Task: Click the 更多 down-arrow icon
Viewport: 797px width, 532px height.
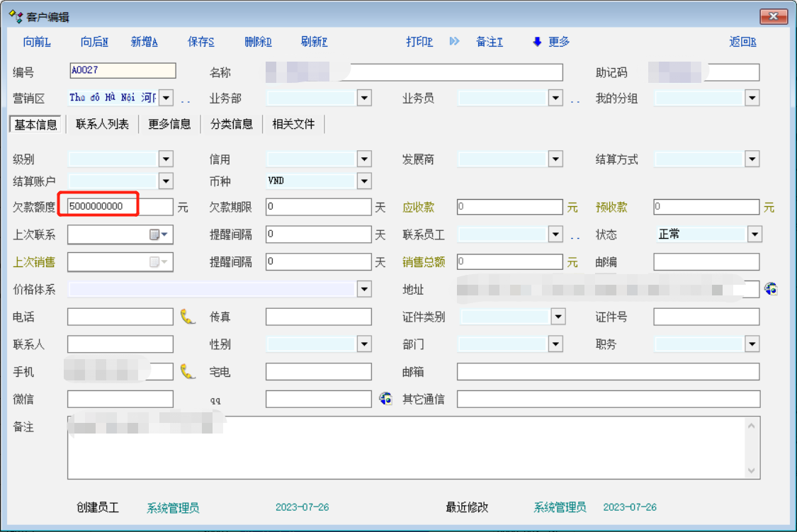Action: [537, 42]
